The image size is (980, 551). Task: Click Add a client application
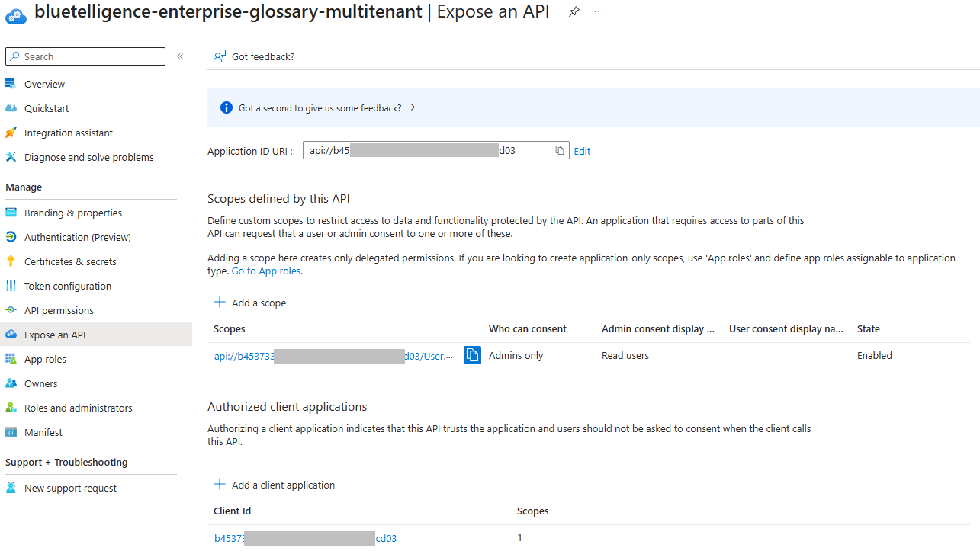pyautogui.click(x=275, y=485)
